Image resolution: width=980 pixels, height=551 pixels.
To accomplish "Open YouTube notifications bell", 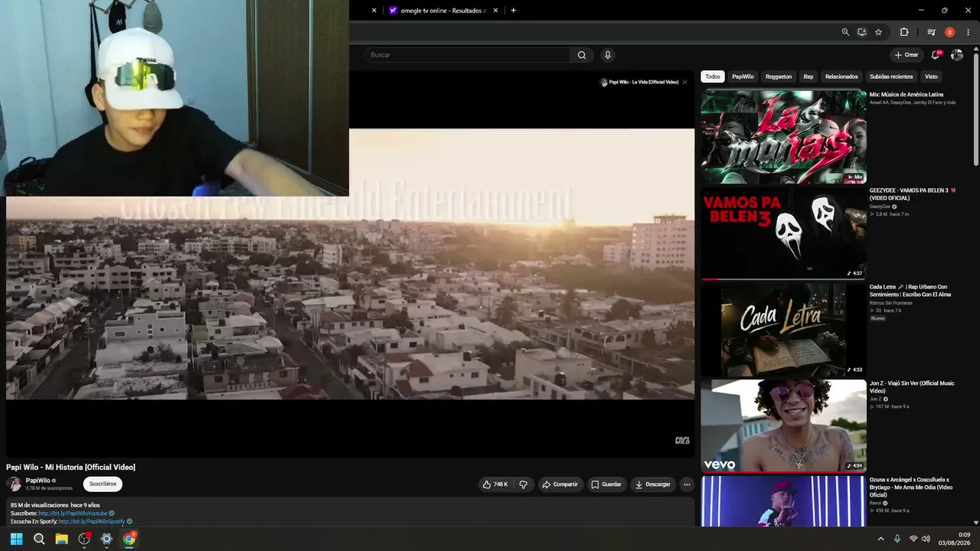I will pyautogui.click(x=936, y=55).
